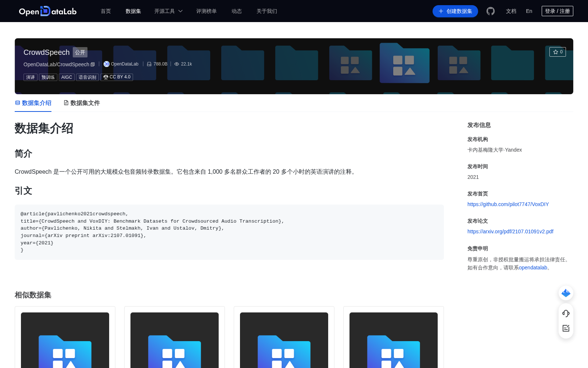Click the blue bird floating assistant icon
Screen dimensions: 588x368
click(566, 293)
